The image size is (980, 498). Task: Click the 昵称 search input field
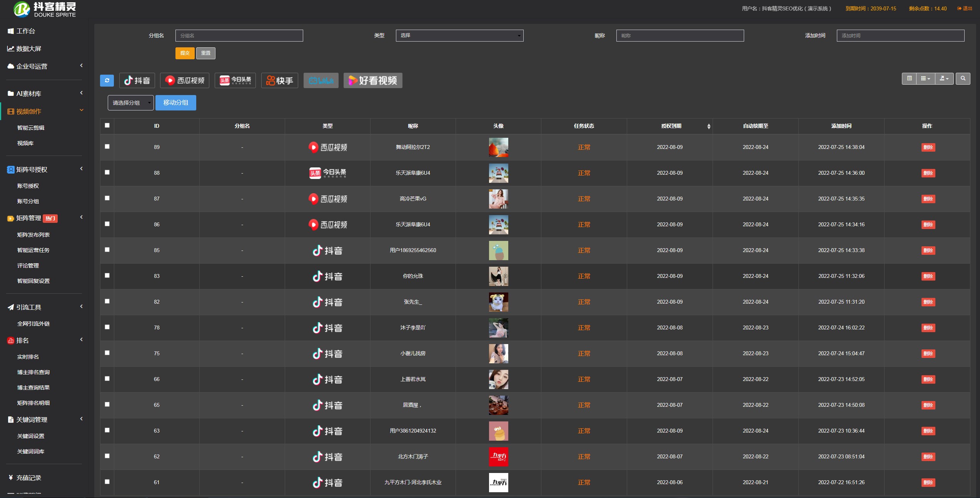click(x=680, y=35)
